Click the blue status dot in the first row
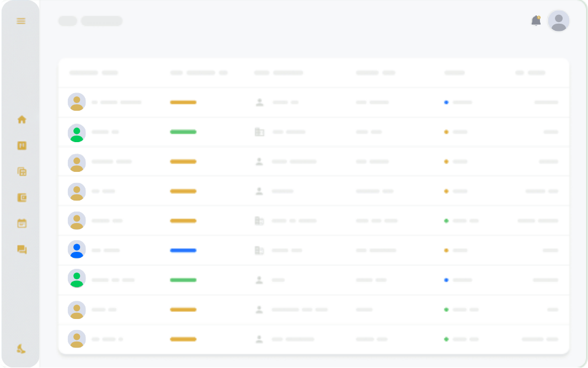 (446, 102)
